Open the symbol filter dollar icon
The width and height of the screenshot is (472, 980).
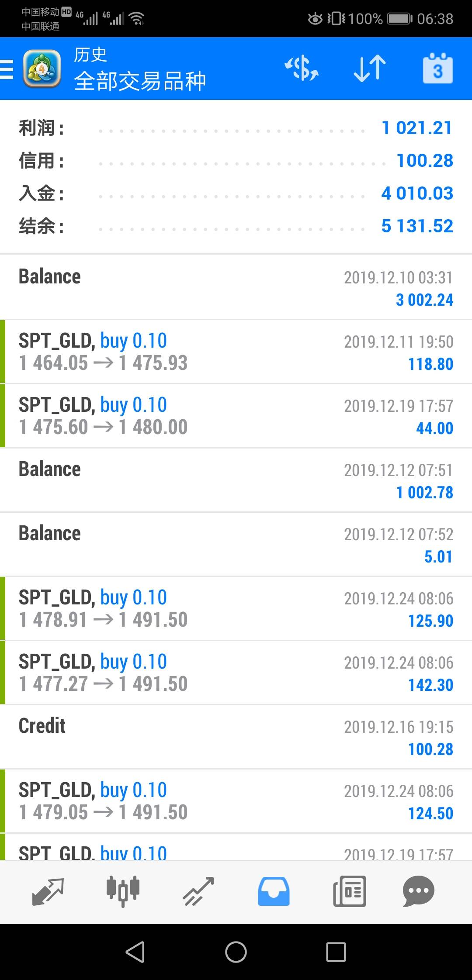coord(302,69)
